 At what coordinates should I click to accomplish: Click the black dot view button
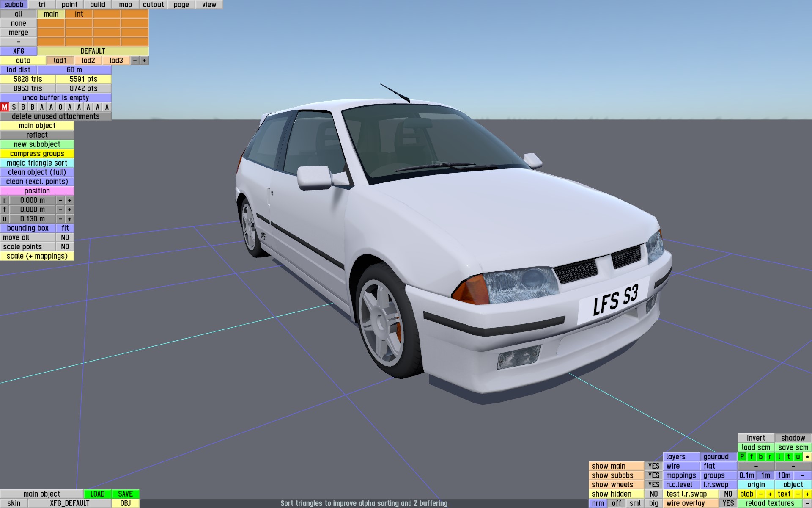807,457
